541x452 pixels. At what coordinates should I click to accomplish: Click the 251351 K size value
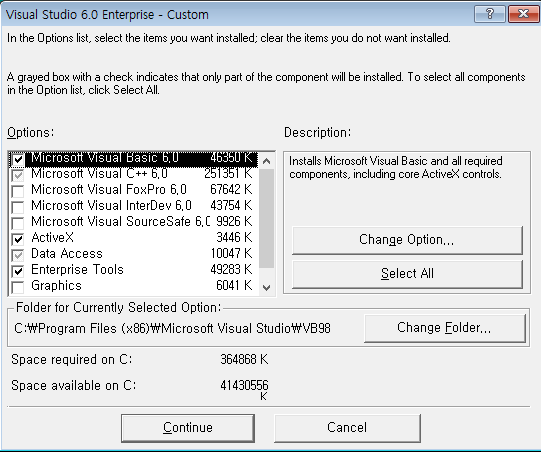click(x=228, y=174)
